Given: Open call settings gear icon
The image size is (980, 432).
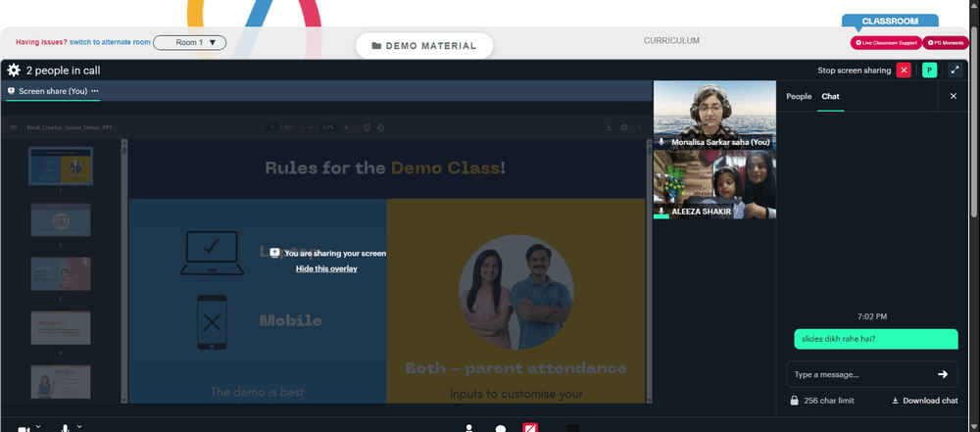Looking at the screenshot, I should click(13, 70).
